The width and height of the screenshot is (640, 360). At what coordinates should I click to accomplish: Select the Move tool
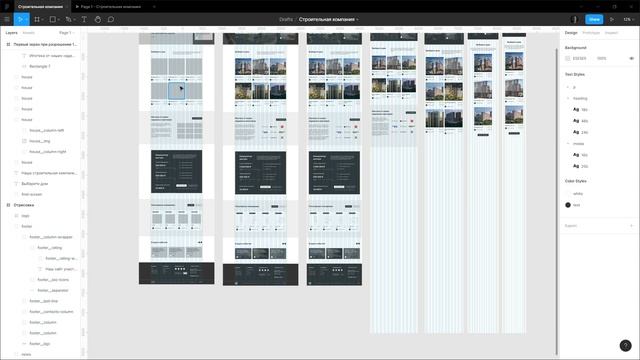19,19
